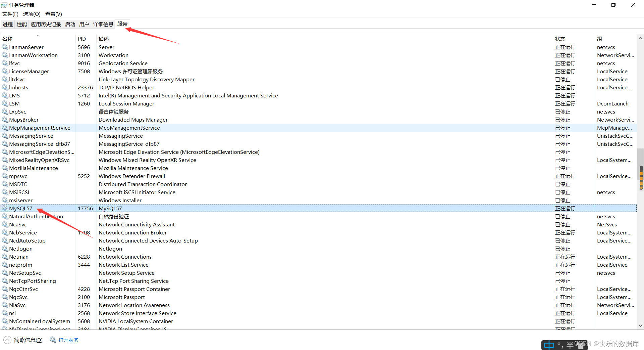644x350 pixels.
Task: Click the service icon next to NcbService
Action: click(5, 232)
